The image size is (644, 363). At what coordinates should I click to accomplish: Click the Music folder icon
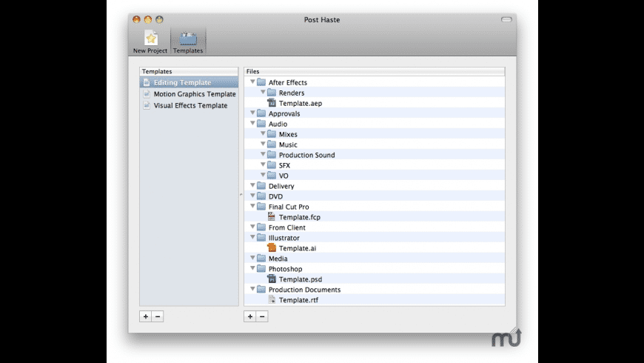(x=272, y=144)
